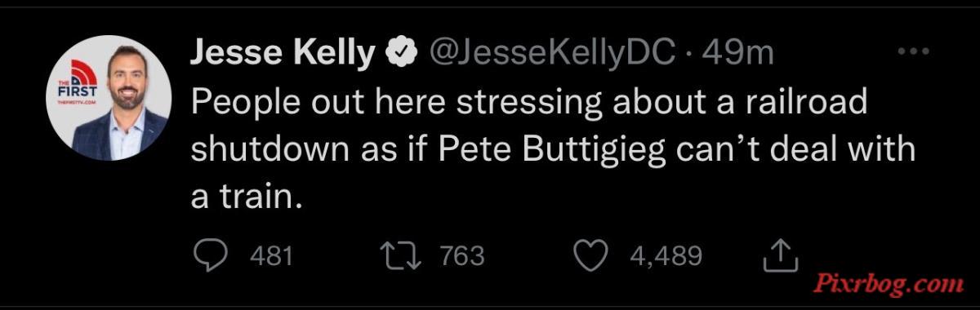Open the share upload arrow icon
The width and height of the screenshot is (980, 310).
pos(780,256)
